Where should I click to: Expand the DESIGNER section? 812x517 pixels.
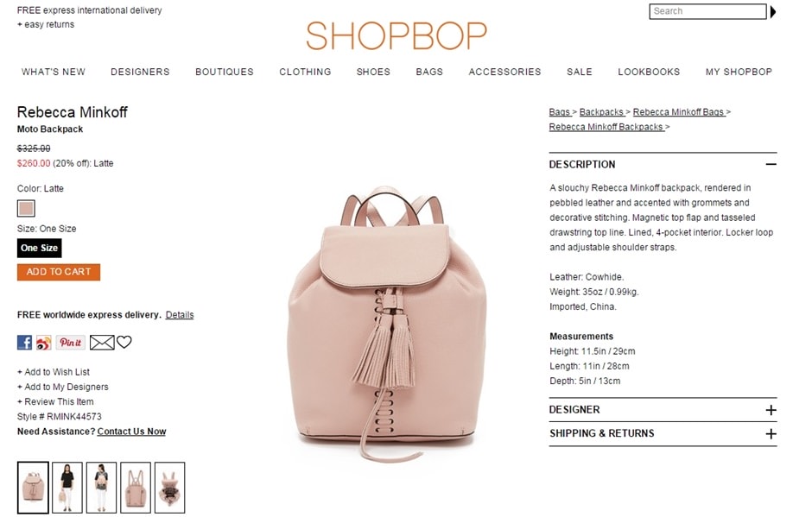tap(771, 410)
